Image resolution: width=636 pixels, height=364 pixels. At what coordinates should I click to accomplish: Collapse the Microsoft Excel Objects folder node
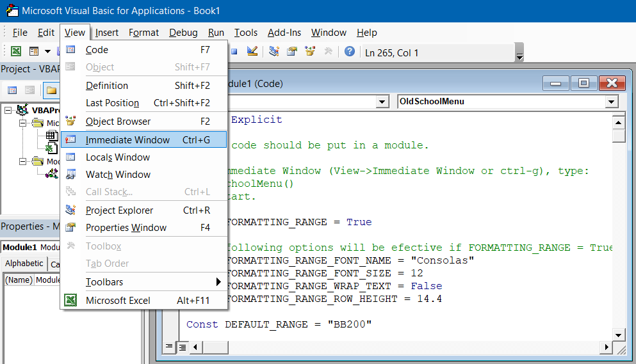(22, 123)
